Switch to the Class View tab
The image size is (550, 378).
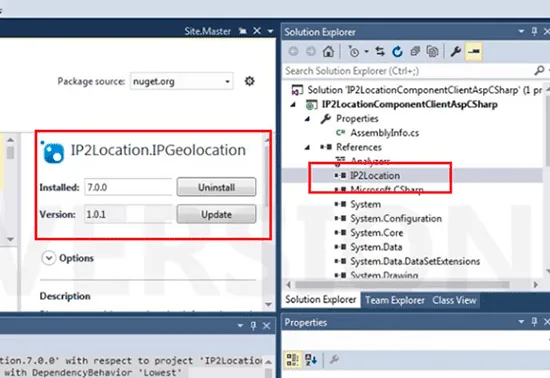pos(454,300)
